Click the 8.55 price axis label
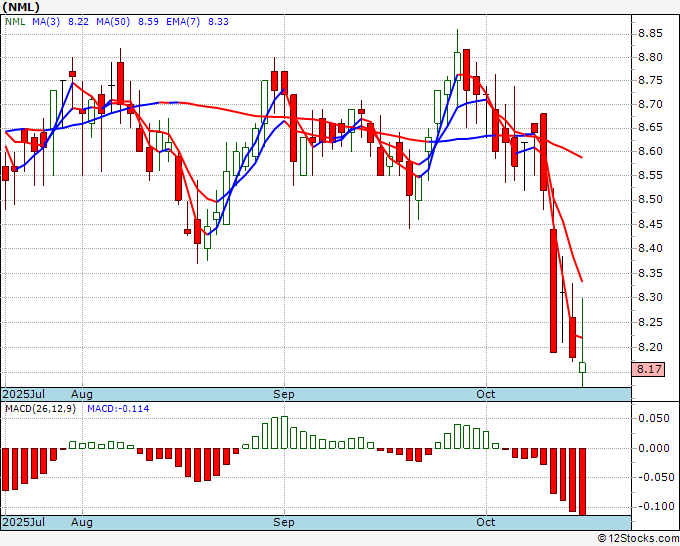The width and height of the screenshot is (680, 546). 650,176
